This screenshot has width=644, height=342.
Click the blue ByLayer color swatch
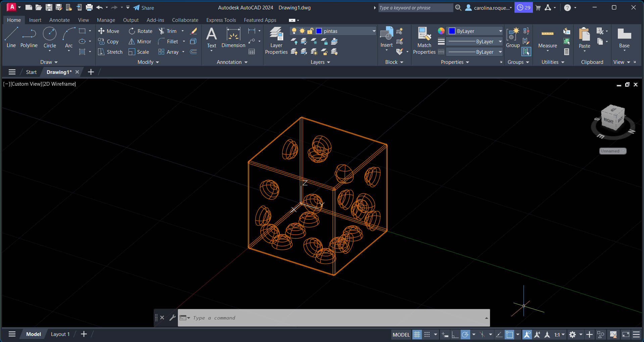pyautogui.click(x=452, y=31)
